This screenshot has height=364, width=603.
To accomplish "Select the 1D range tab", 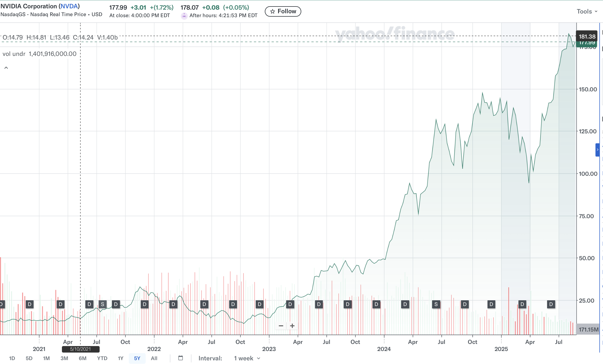I will (12, 358).
